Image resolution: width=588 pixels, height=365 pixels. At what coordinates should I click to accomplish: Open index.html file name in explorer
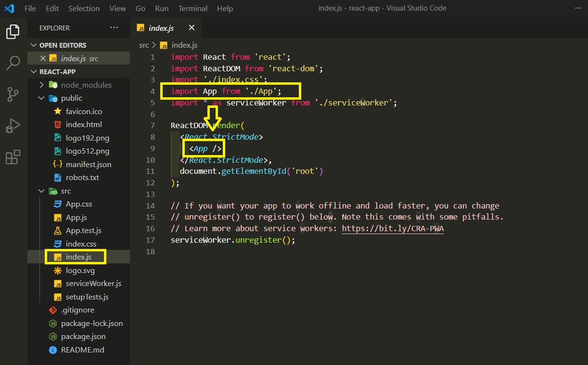point(84,124)
